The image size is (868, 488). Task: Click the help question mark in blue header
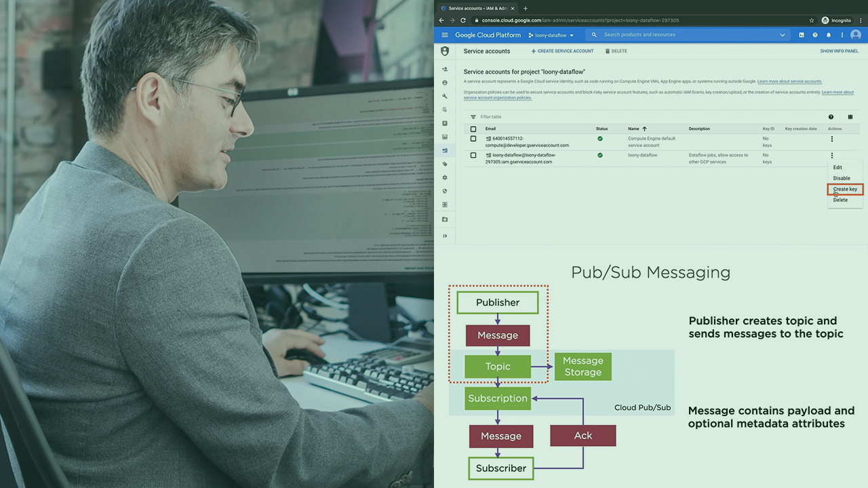815,35
